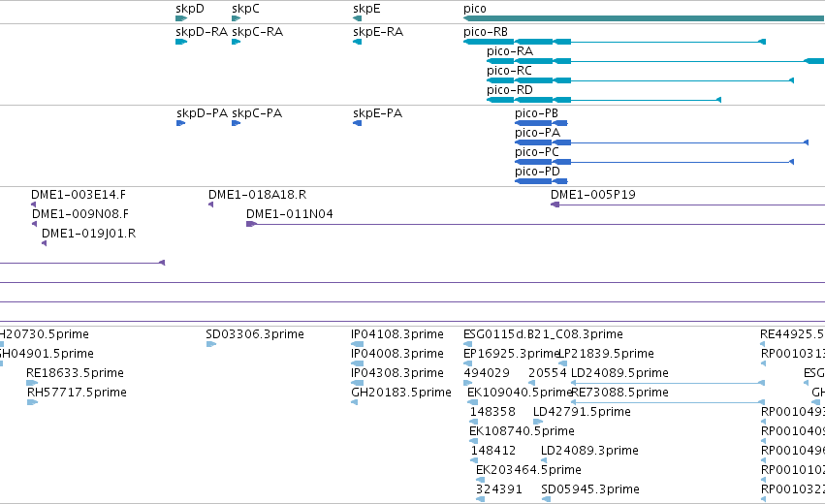Click the LD24089.3prime EST label
Screen dimensions: 825x504
[x=589, y=451]
